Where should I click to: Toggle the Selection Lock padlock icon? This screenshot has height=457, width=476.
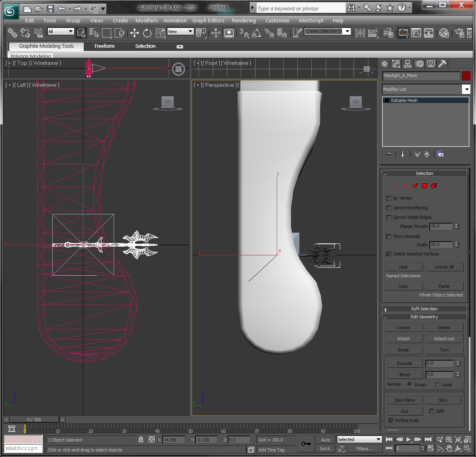[x=141, y=439]
